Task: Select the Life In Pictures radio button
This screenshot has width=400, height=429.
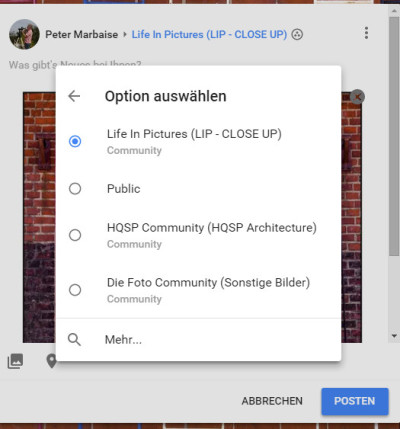Action: coord(75,141)
